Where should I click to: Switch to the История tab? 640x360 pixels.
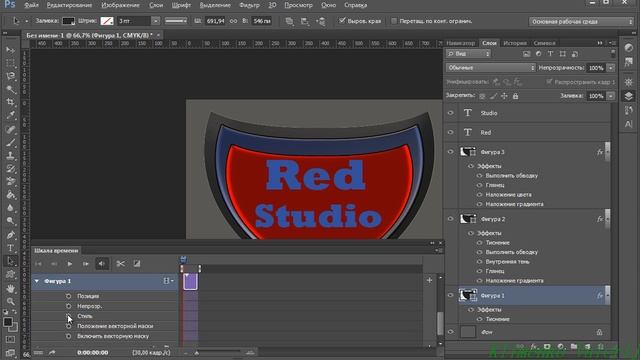coord(515,43)
